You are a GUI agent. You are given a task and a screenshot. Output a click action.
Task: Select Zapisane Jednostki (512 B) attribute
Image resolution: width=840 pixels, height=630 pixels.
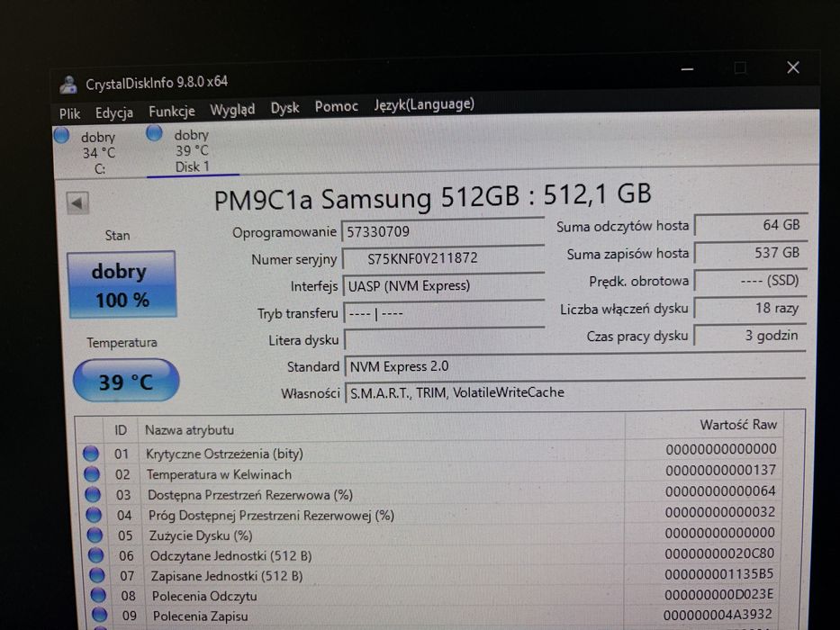(x=227, y=576)
